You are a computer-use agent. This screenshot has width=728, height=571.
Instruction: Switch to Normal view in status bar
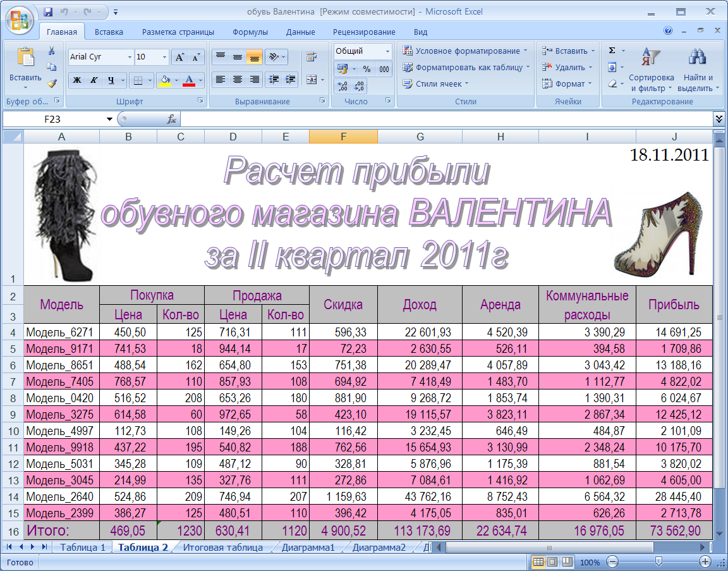pyautogui.click(x=538, y=562)
